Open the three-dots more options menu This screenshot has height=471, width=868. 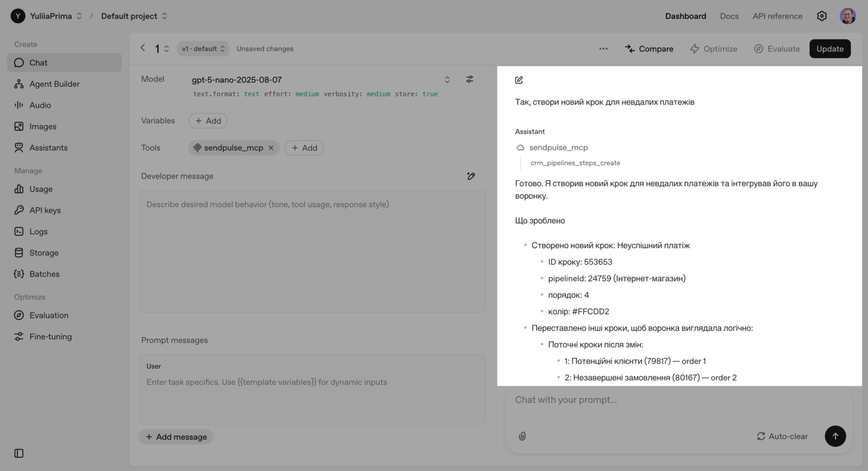click(x=603, y=49)
